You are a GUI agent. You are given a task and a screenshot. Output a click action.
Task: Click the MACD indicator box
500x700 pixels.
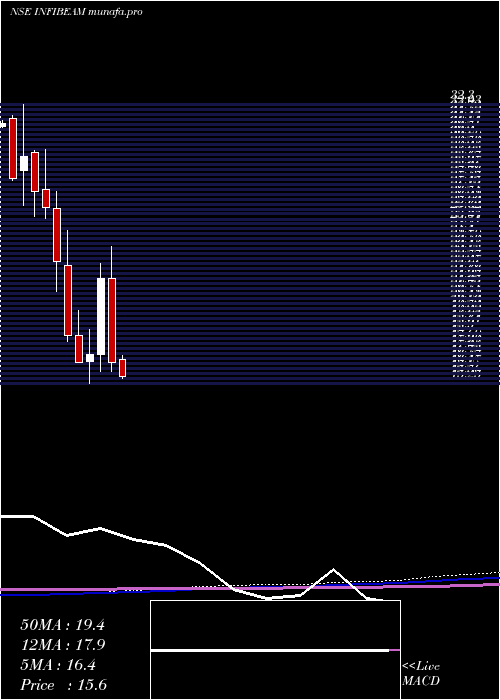pyautogui.click(x=275, y=650)
